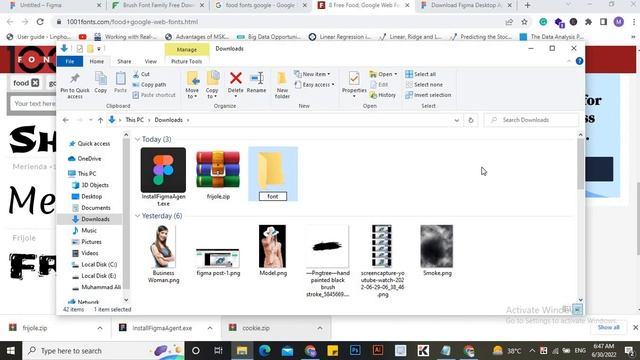Open the Easy access dropdown
640x360 pixels.
pyautogui.click(x=314, y=84)
